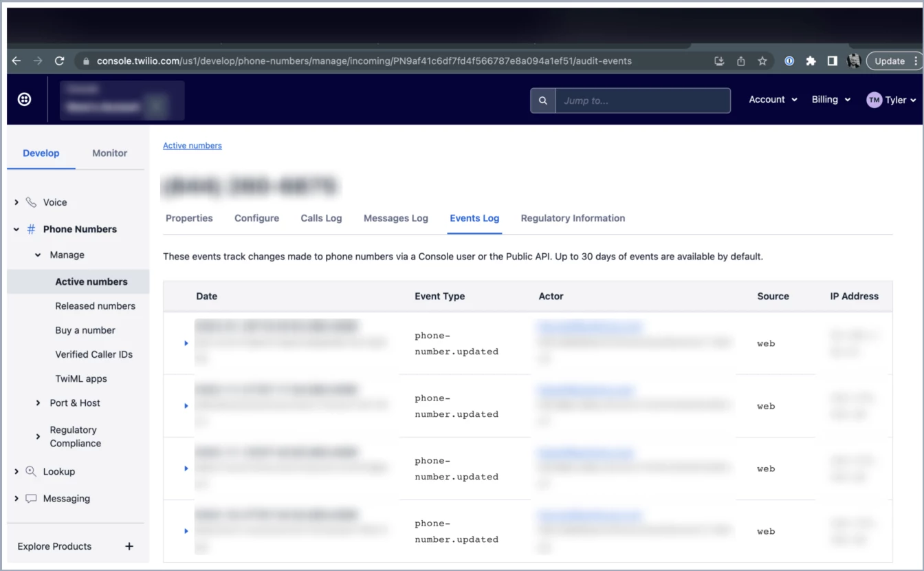Click Explore Products plus icon
Screen dimensions: 924x571
pos(129,546)
